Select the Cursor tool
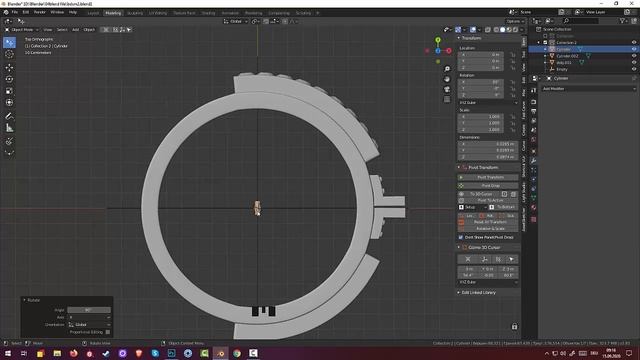The height and width of the screenshot is (360, 640). coord(9,54)
